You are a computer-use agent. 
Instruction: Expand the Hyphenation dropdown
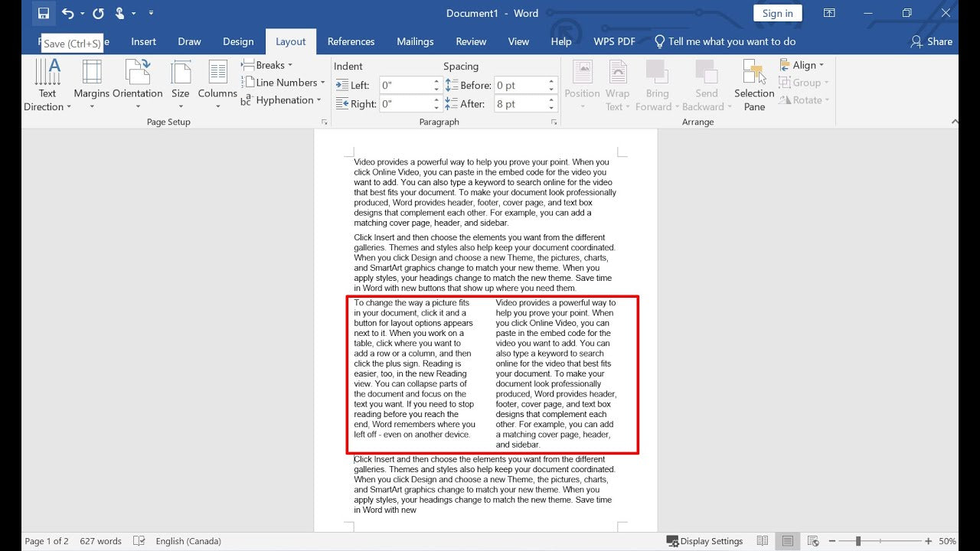282,100
